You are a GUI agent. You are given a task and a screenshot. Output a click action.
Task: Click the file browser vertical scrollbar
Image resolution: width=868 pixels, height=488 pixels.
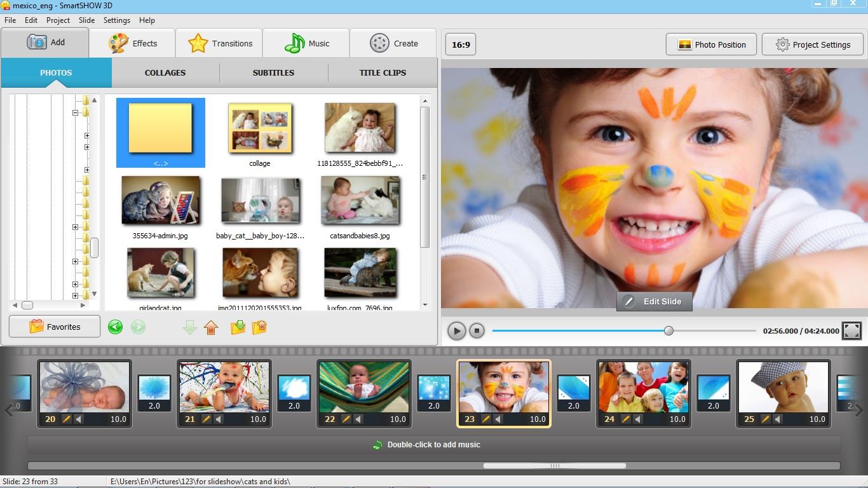(x=425, y=178)
